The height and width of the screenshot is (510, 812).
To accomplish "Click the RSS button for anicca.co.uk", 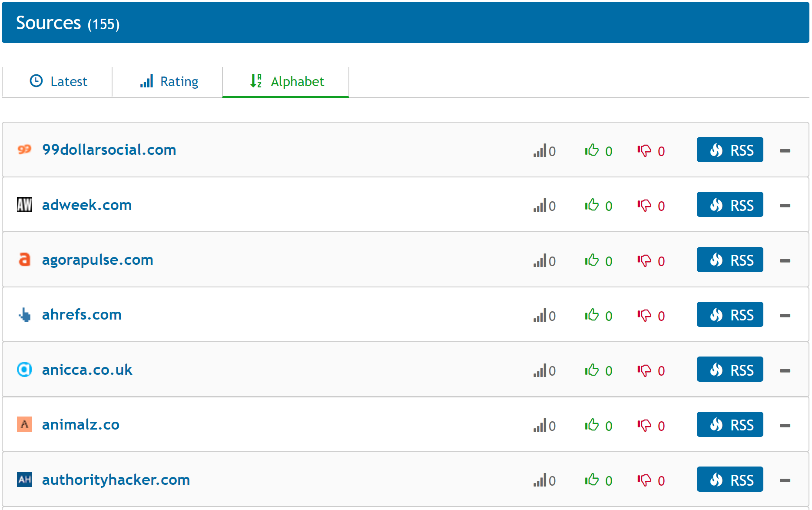I will pos(729,370).
